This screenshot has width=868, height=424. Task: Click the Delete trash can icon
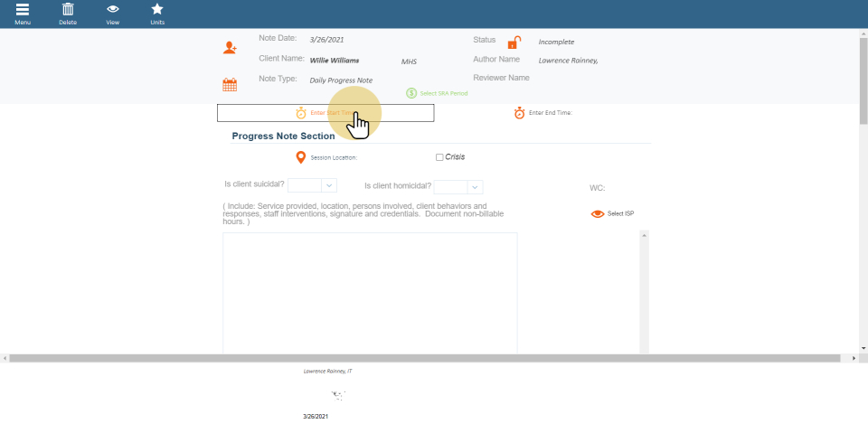68,10
